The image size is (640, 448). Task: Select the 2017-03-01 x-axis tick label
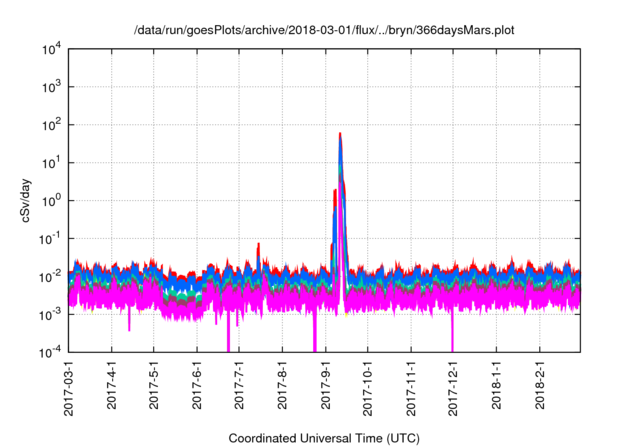coord(68,392)
